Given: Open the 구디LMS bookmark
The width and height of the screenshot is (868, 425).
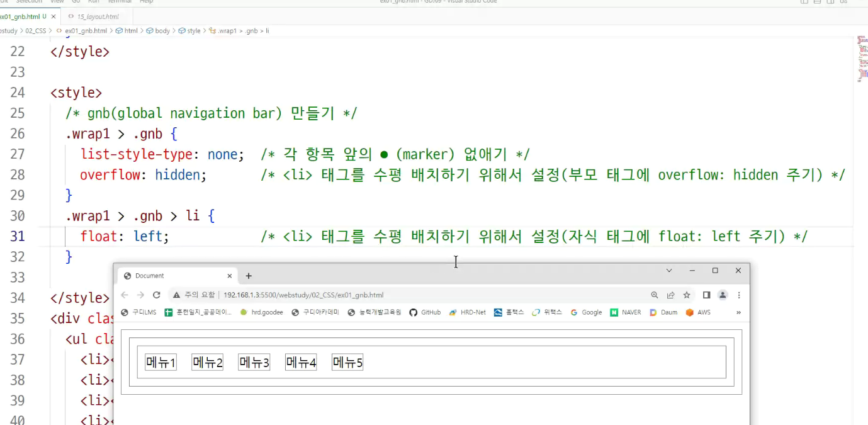Looking at the screenshot, I should (x=138, y=312).
